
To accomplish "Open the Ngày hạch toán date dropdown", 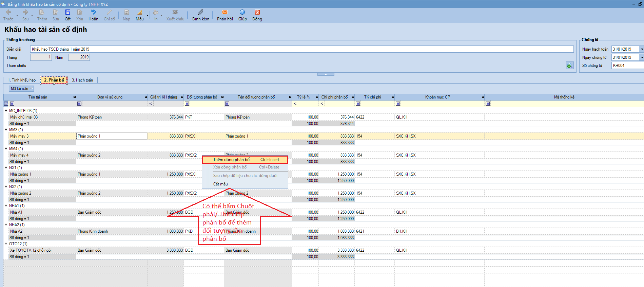I will click(642, 49).
